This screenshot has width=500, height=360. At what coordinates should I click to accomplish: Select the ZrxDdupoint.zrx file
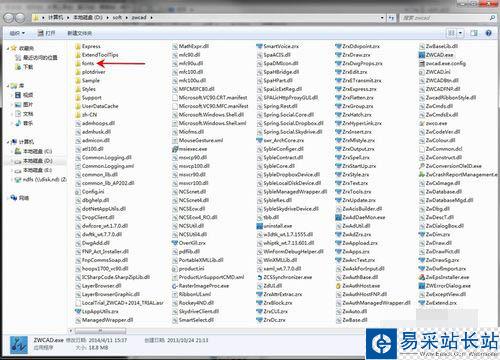pos(358,46)
